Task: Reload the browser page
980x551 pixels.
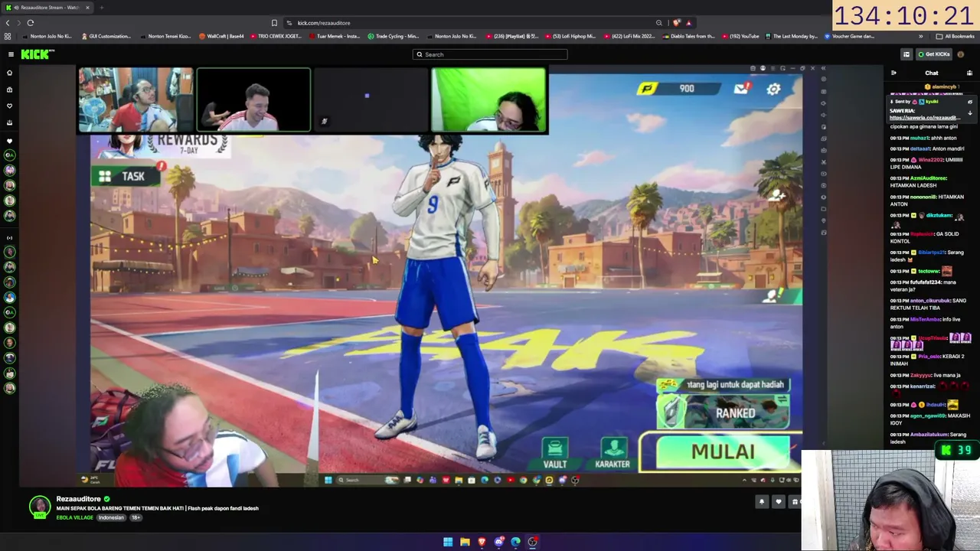Action: (31, 23)
